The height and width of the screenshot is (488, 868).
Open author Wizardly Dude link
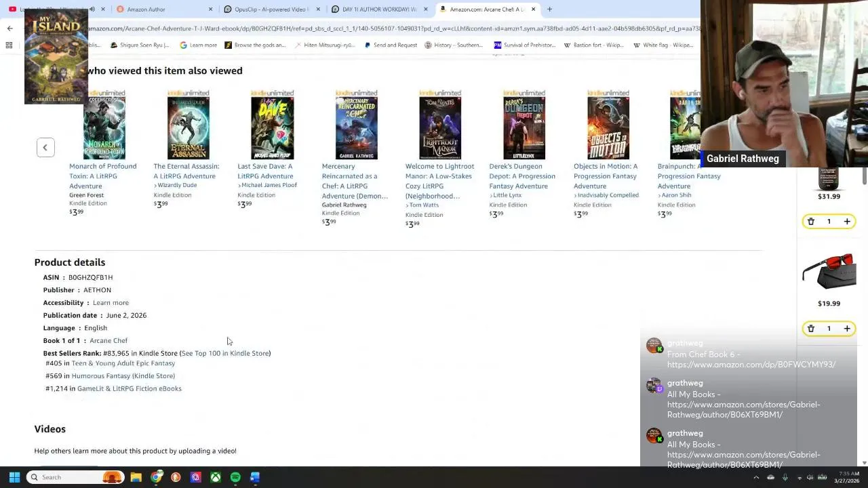point(177,185)
